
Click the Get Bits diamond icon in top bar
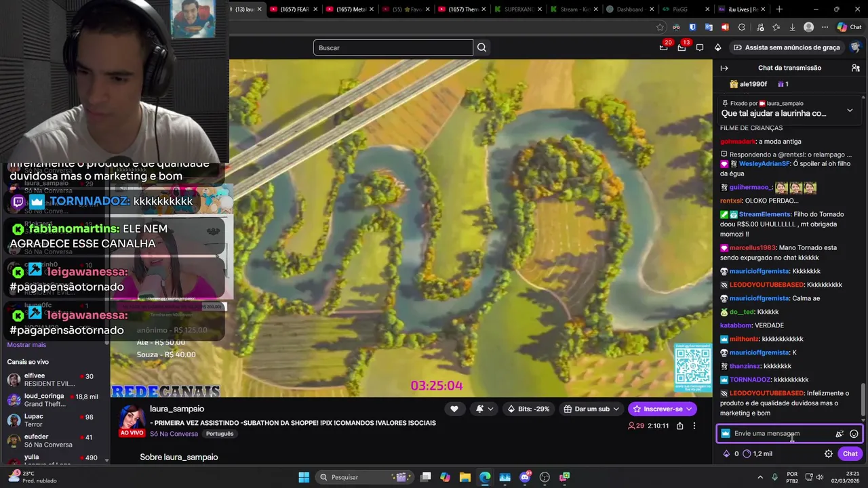click(717, 47)
